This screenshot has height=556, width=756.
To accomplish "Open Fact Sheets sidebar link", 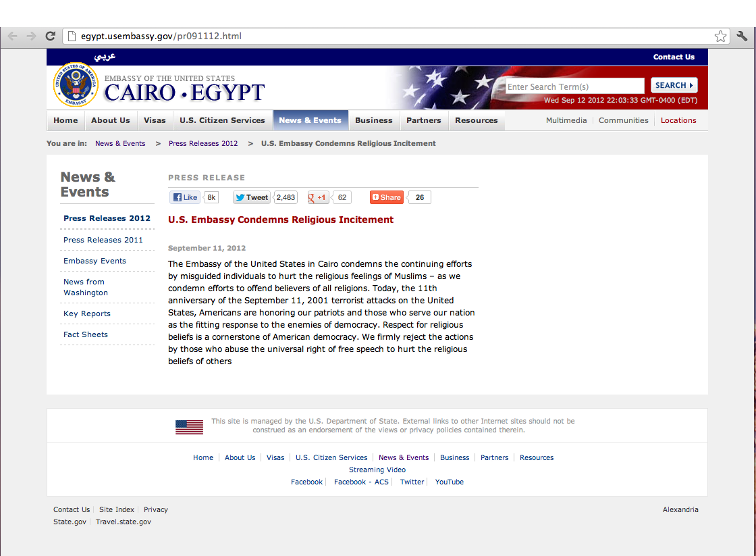I will [x=86, y=334].
